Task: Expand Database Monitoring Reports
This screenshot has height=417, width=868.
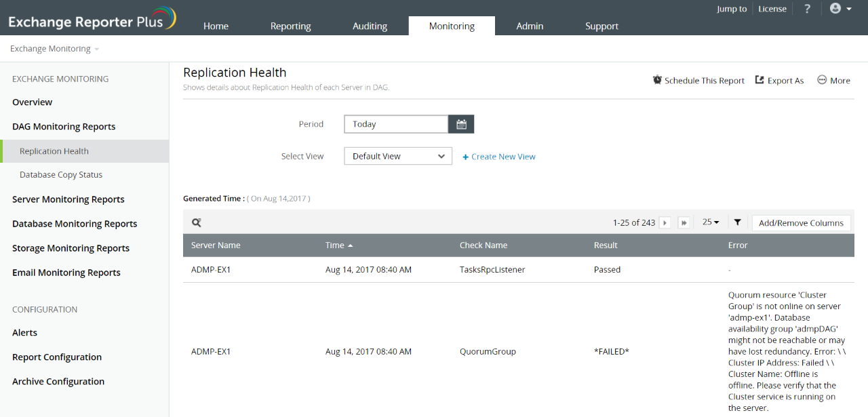Action: pos(75,224)
